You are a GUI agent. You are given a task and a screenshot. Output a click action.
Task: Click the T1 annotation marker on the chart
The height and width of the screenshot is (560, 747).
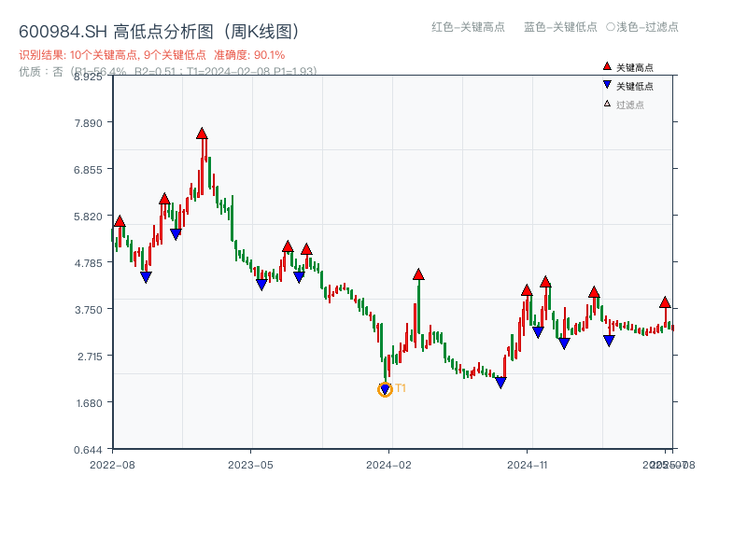tap(400, 387)
